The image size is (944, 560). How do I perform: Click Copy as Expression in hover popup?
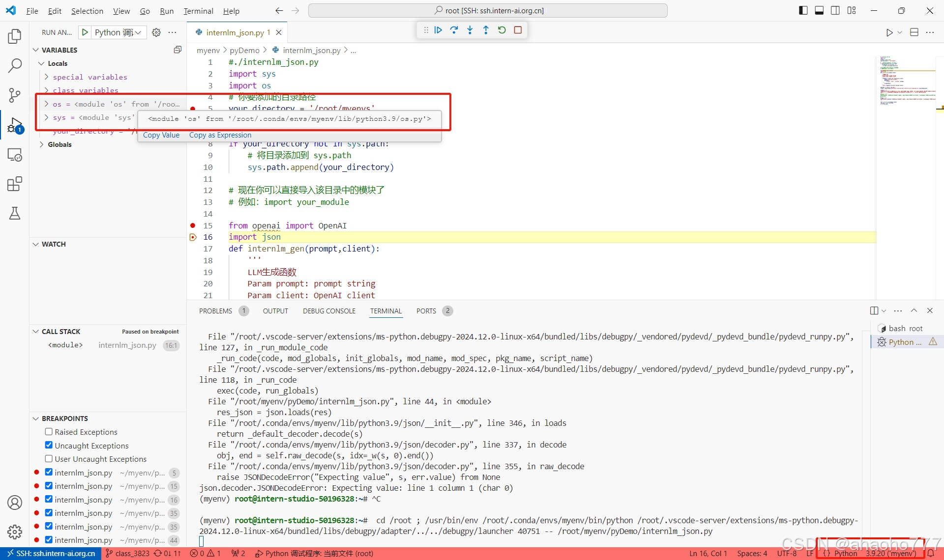coord(220,135)
